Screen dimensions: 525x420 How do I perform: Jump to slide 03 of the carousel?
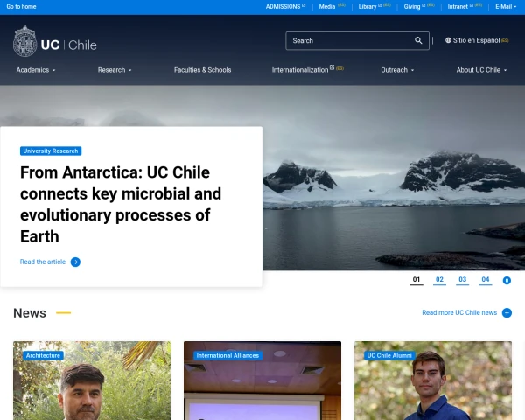[462, 280]
